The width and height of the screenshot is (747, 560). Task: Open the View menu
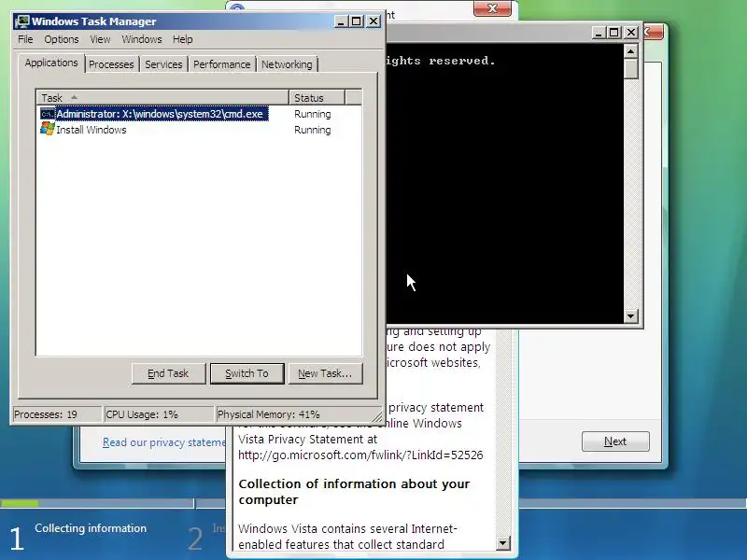coord(100,39)
